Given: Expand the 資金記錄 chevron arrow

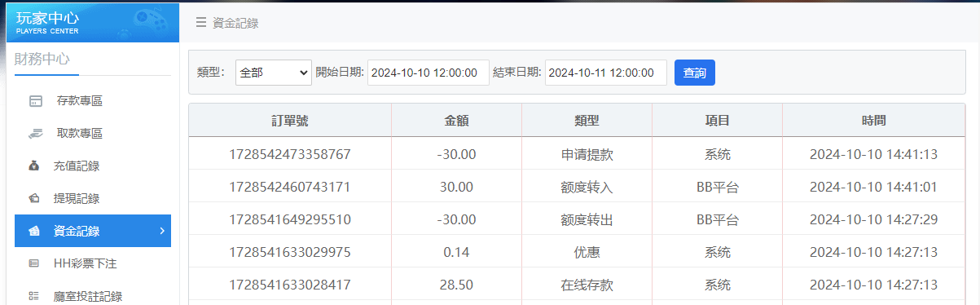Looking at the screenshot, I should click(161, 232).
